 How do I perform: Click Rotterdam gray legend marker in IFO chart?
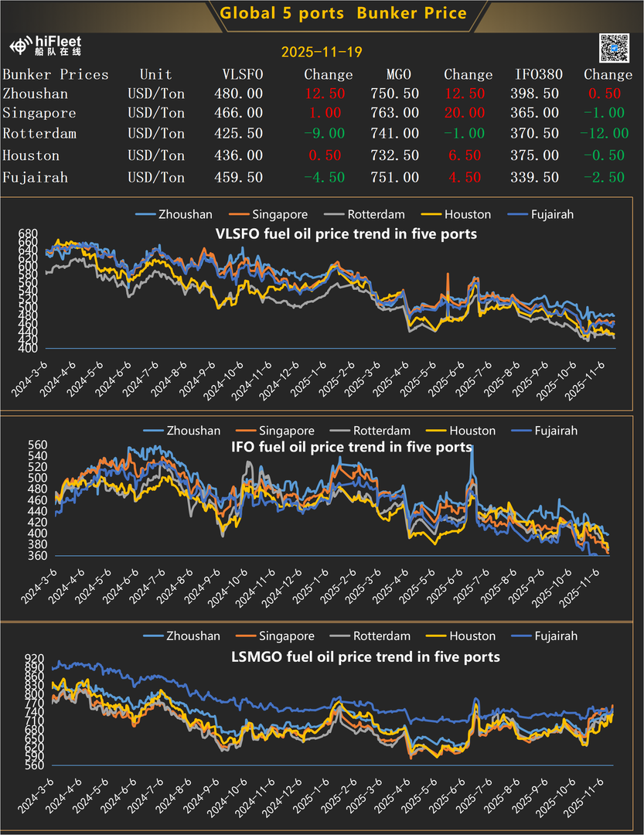(x=340, y=431)
